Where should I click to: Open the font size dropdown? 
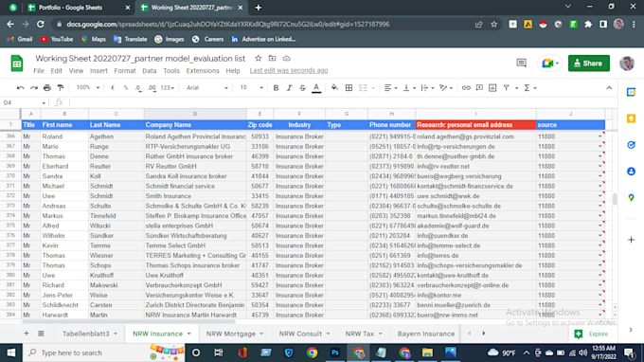tap(251, 88)
